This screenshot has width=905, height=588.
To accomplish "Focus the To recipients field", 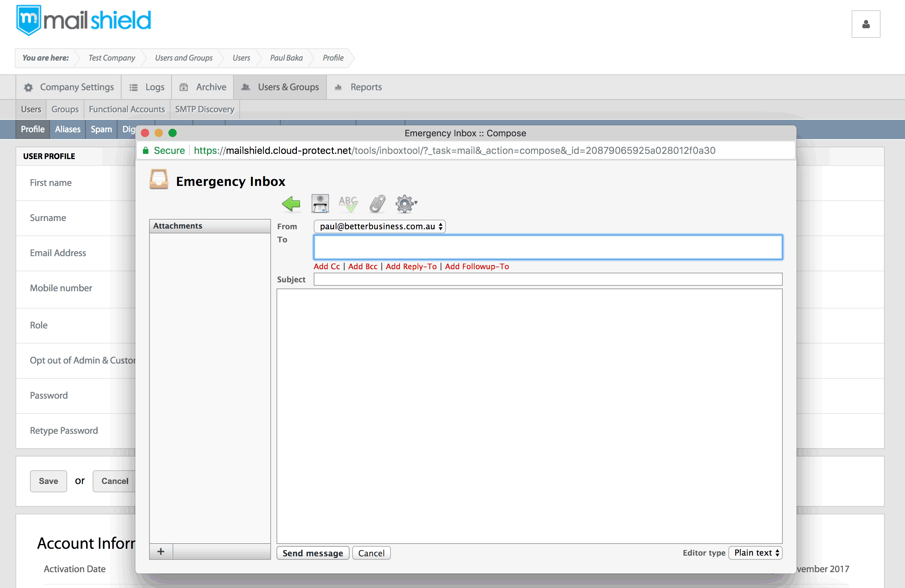I will [548, 247].
